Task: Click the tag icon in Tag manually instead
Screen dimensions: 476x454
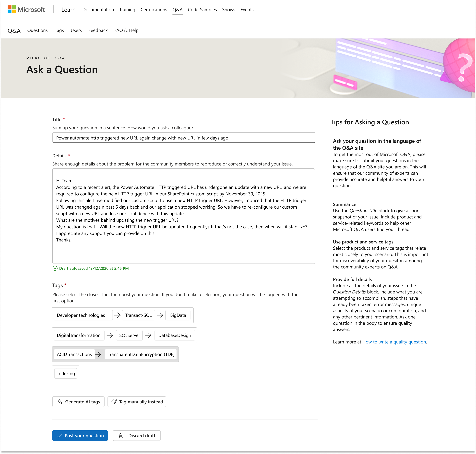Action: (114, 402)
